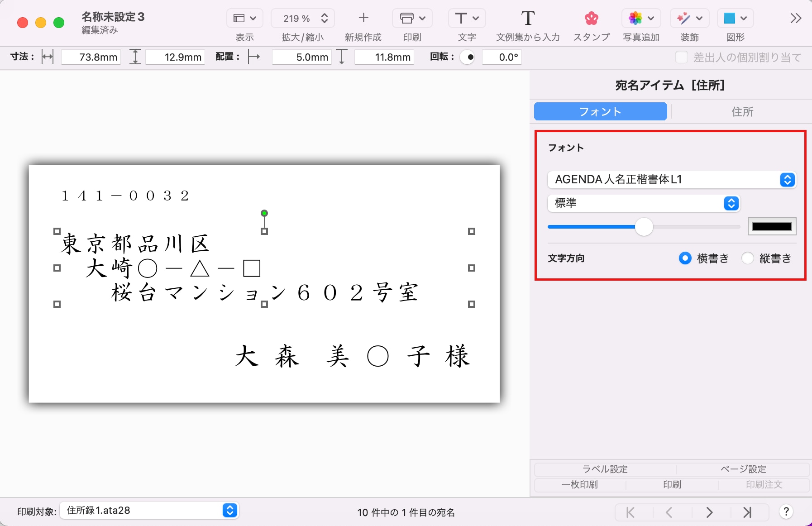Viewport: 812px width, 526px height.
Task: Click the height field showing 12.9mm
Action: [175, 57]
